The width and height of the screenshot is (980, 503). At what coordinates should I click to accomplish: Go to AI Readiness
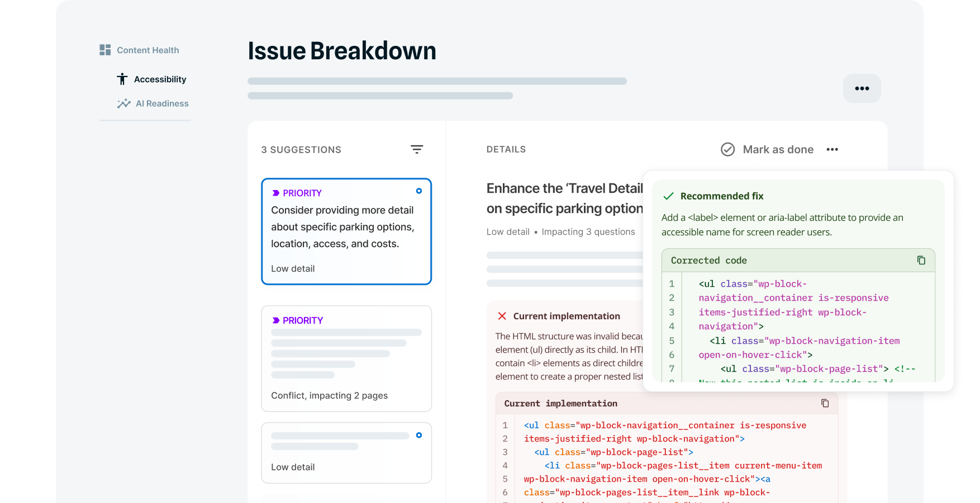153,103
